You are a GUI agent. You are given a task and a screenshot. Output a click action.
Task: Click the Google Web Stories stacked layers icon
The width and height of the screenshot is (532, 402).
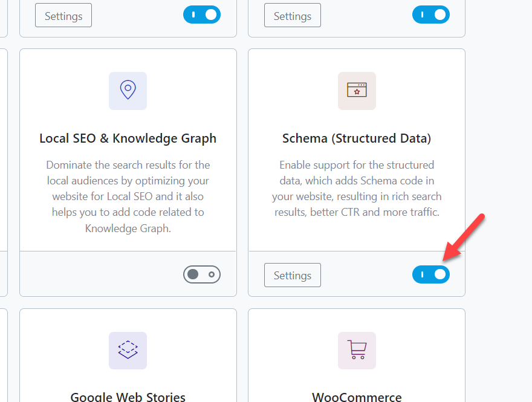[x=128, y=351]
